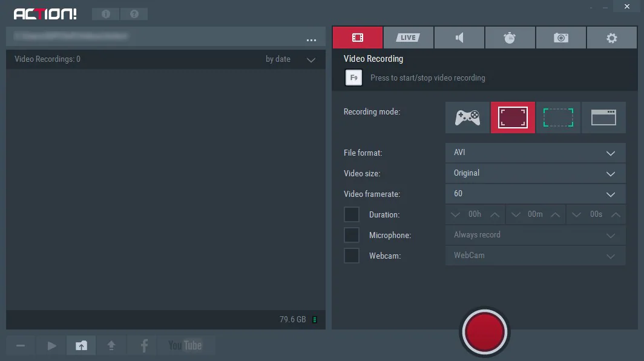Click the info icon next to logo

click(106, 14)
